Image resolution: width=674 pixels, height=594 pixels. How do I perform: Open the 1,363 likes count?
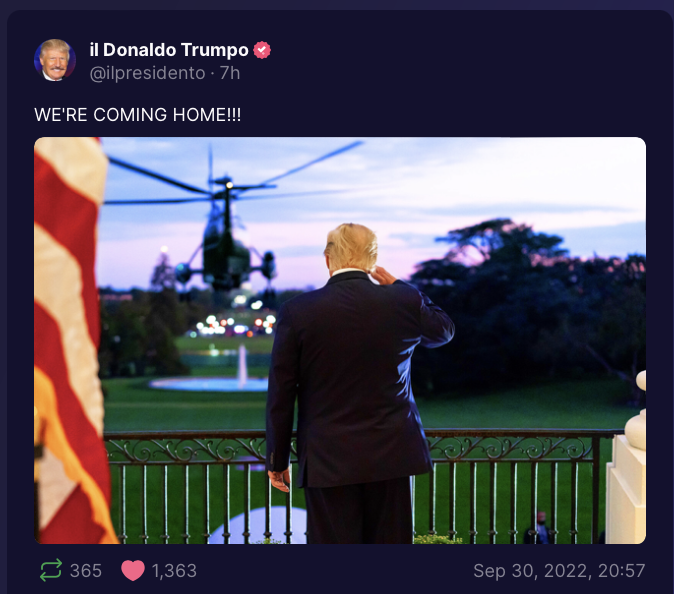coord(174,571)
